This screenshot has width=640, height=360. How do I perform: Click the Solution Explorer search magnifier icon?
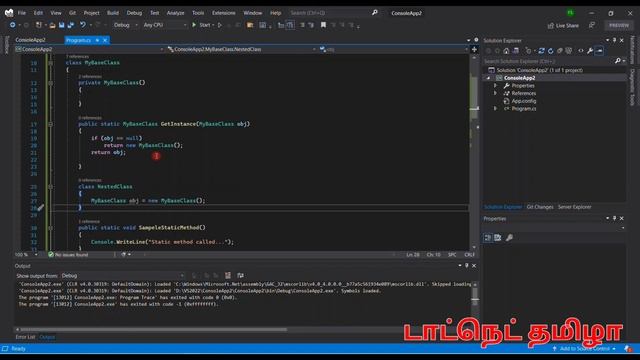[618, 61]
